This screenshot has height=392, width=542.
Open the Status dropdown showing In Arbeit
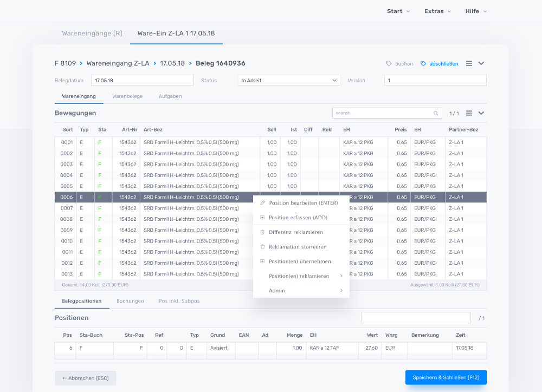(x=289, y=81)
